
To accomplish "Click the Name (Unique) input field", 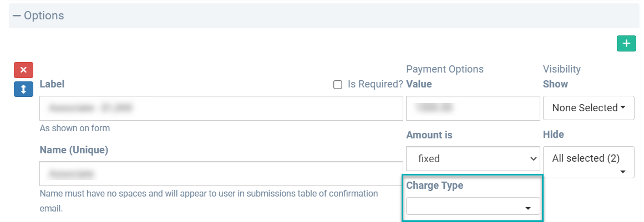I will click(221, 174).
